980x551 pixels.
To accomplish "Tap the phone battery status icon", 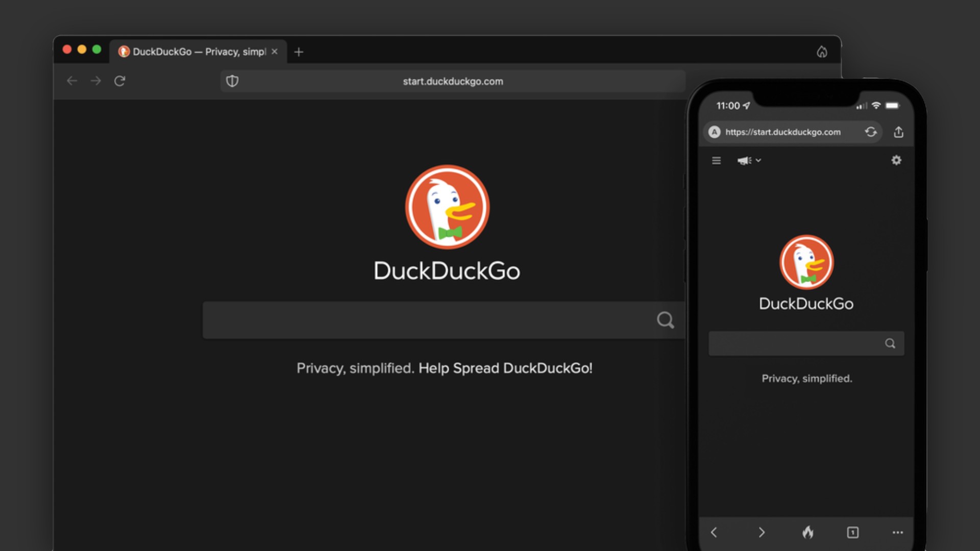I will click(893, 106).
